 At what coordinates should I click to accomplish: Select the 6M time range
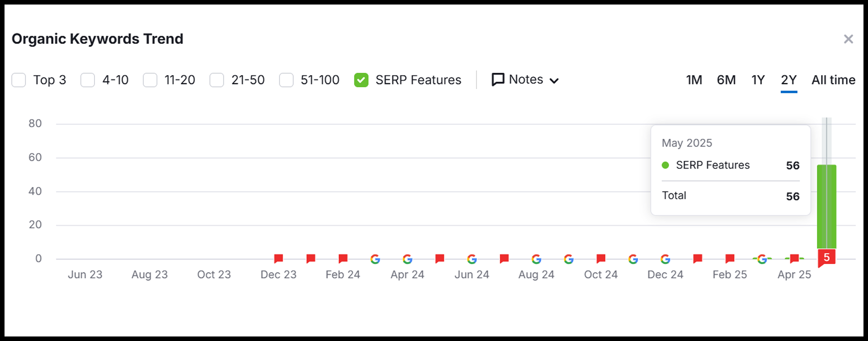pos(726,80)
